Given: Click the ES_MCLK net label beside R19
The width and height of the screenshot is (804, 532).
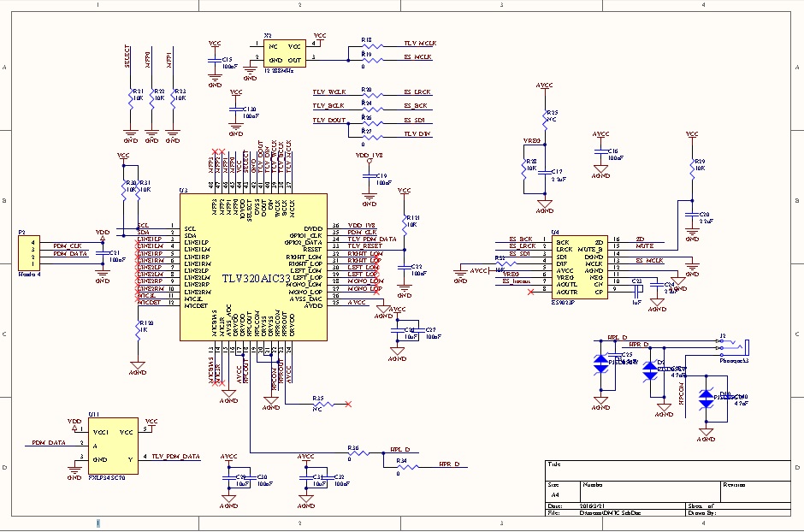Looking at the screenshot, I should 418,57.
